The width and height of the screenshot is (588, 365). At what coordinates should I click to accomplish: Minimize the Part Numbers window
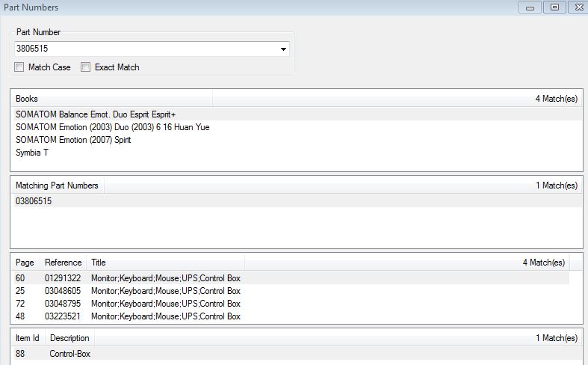tap(530, 7)
